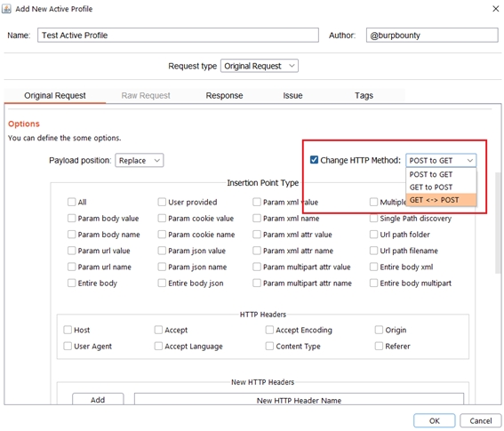Screen dimensions: 504x431
Task: Click the vertical scrollbar on the right
Action: (x=498, y=223)
